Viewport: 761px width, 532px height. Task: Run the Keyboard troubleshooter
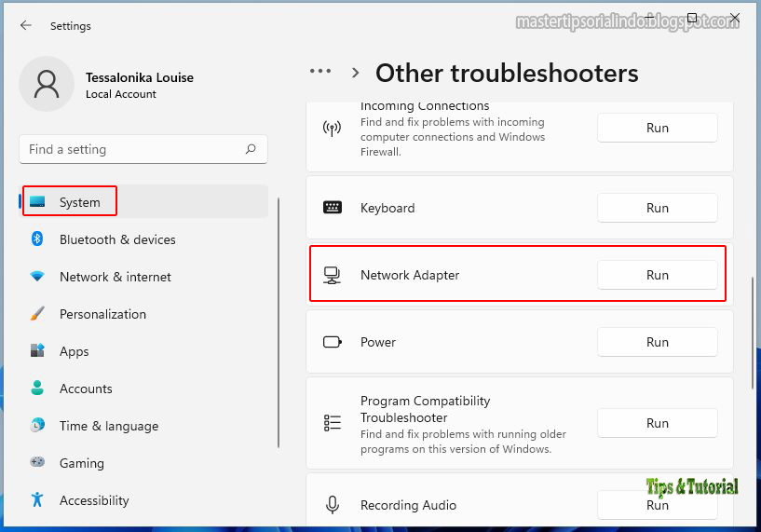pyautogui.click(x=657, y=208)
